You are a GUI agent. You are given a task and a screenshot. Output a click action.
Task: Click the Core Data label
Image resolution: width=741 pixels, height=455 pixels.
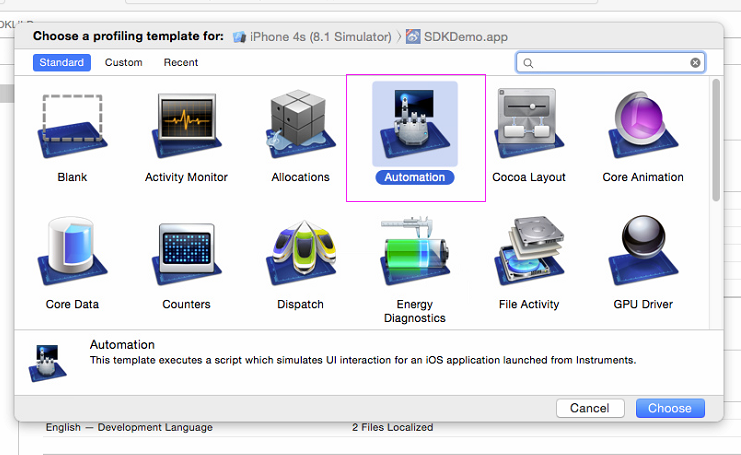click(x=72, y=304)
